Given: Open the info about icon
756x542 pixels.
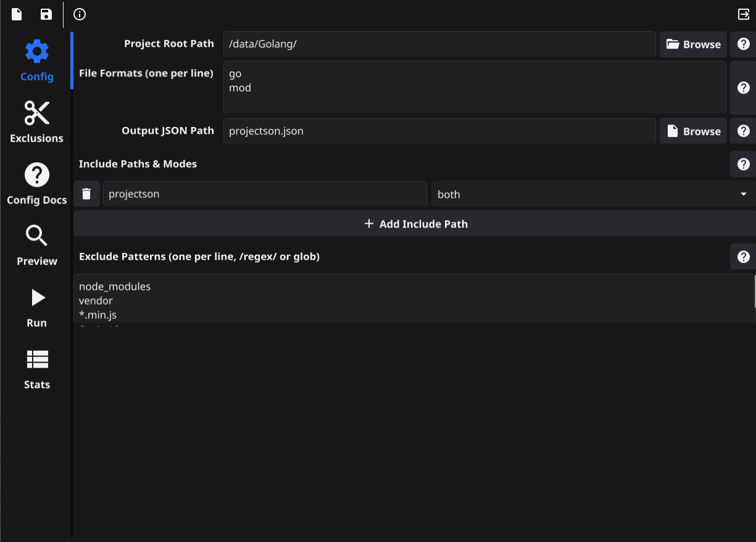Looking at the screenshot, I should (80, 14).
